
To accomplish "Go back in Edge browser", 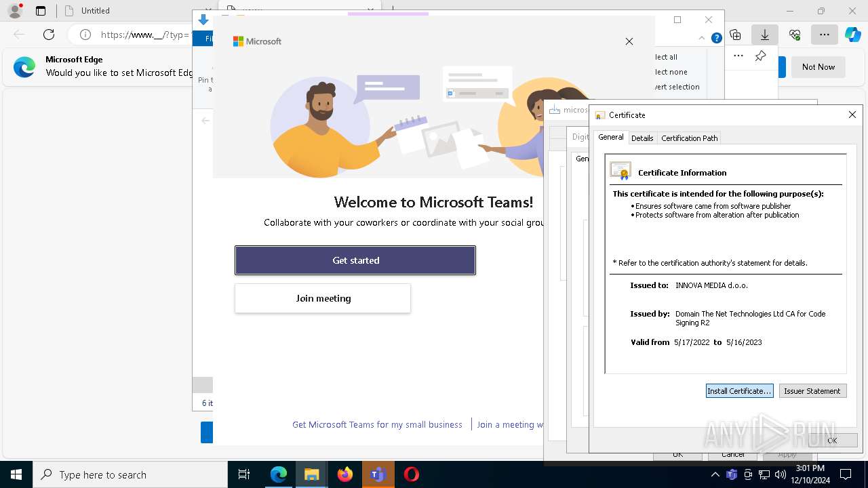I will [x=19, y=35].
